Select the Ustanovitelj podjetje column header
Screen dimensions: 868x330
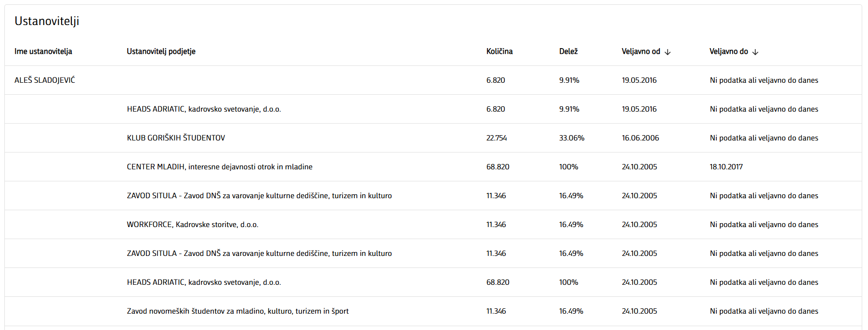pos(161,51)
